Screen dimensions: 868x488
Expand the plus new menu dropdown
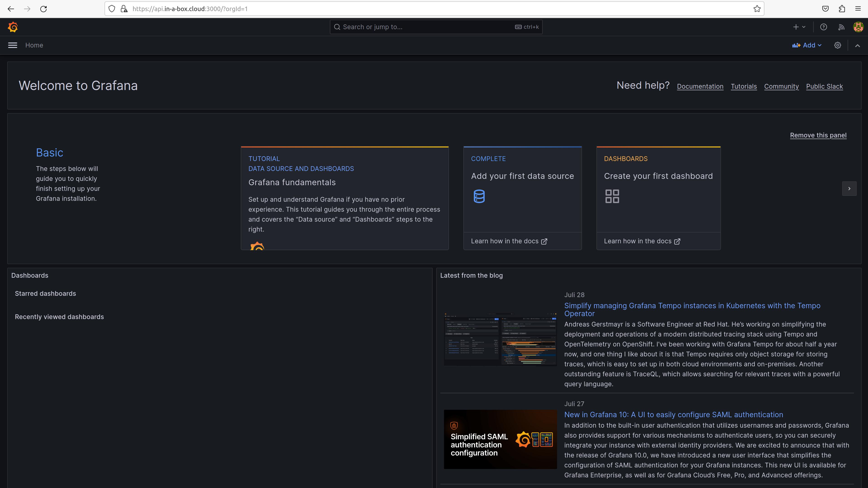coord(799,27)
